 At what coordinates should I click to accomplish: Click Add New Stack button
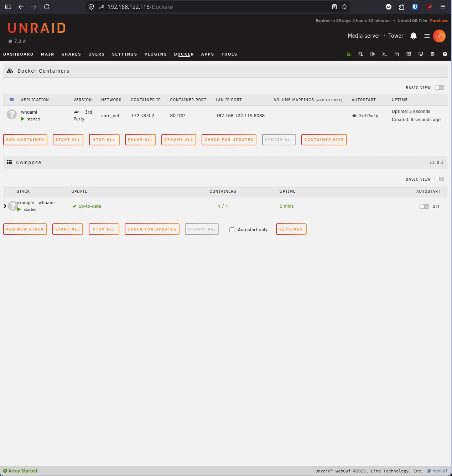tap(25, 229)
